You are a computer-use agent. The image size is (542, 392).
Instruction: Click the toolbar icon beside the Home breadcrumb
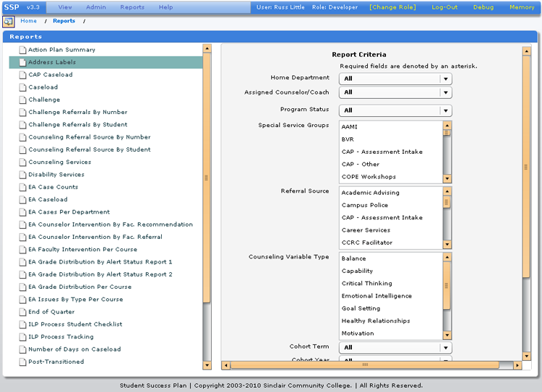pos(9,22)
